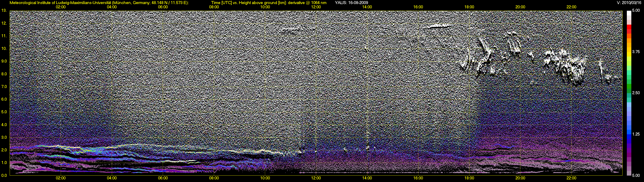Click the 5.0 height axis label
The width and height of the screenshot is (644, 182).
point(4,112)
